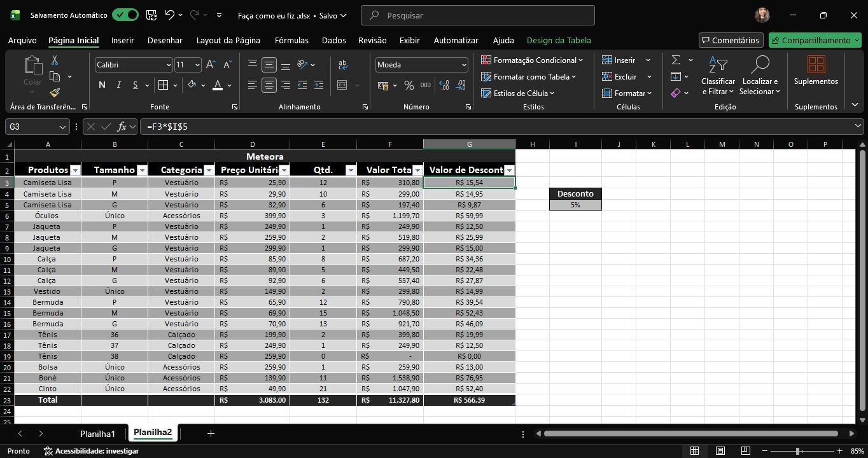
Task: Open the Moeda number format dropdown
Action: click(x=464, y=65)
